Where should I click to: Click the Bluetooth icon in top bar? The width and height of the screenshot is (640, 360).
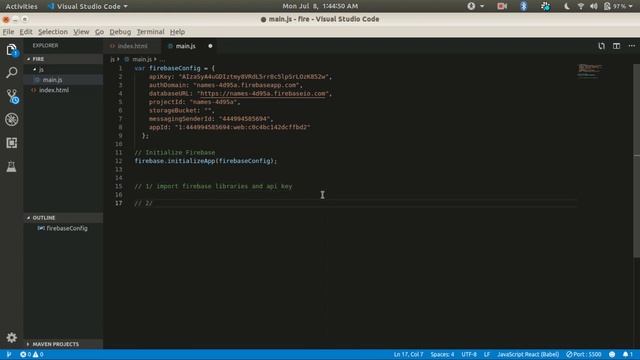[x=524, y=6]
